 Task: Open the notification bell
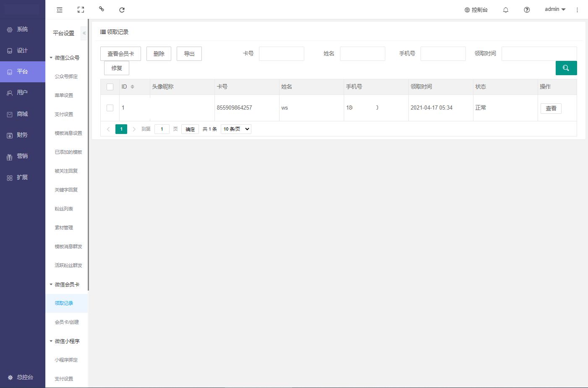[x=506, y=10]
